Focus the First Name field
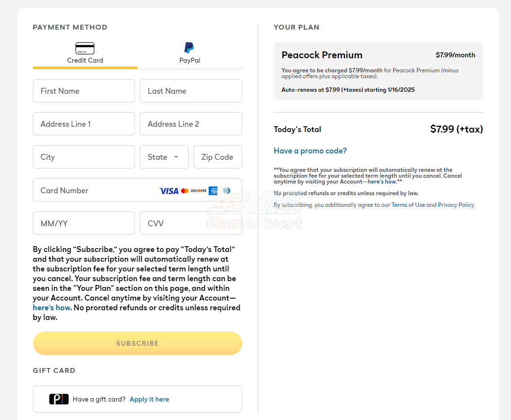 click(x=84, y=91)
